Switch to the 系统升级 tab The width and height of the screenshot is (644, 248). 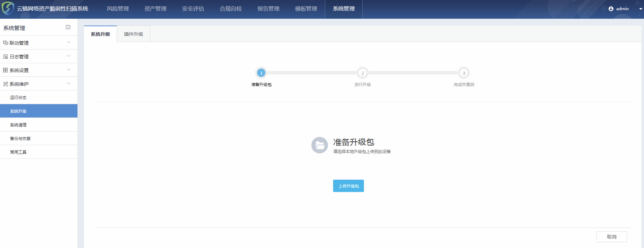[100, 34]
